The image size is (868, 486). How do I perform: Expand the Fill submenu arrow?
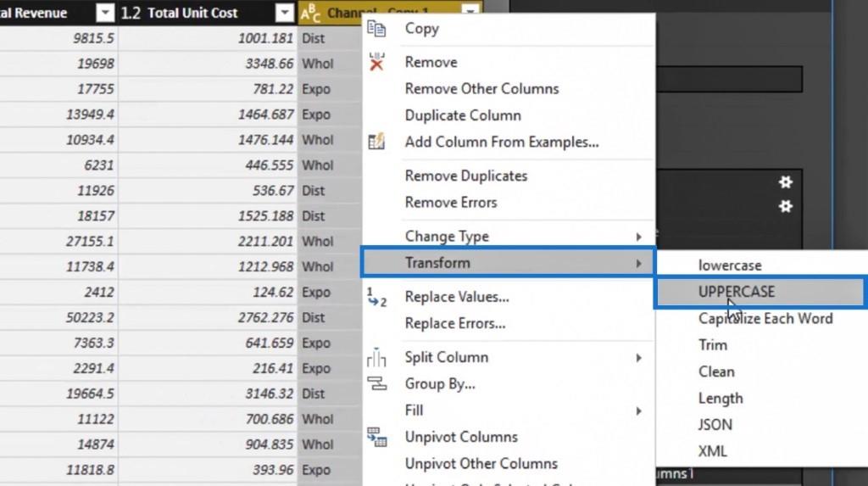(x=638, y=411)
